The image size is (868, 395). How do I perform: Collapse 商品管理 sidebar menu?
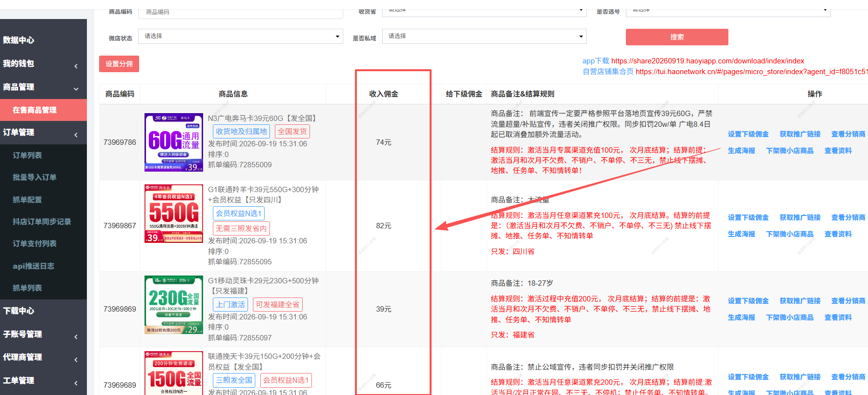click(43, 87)
